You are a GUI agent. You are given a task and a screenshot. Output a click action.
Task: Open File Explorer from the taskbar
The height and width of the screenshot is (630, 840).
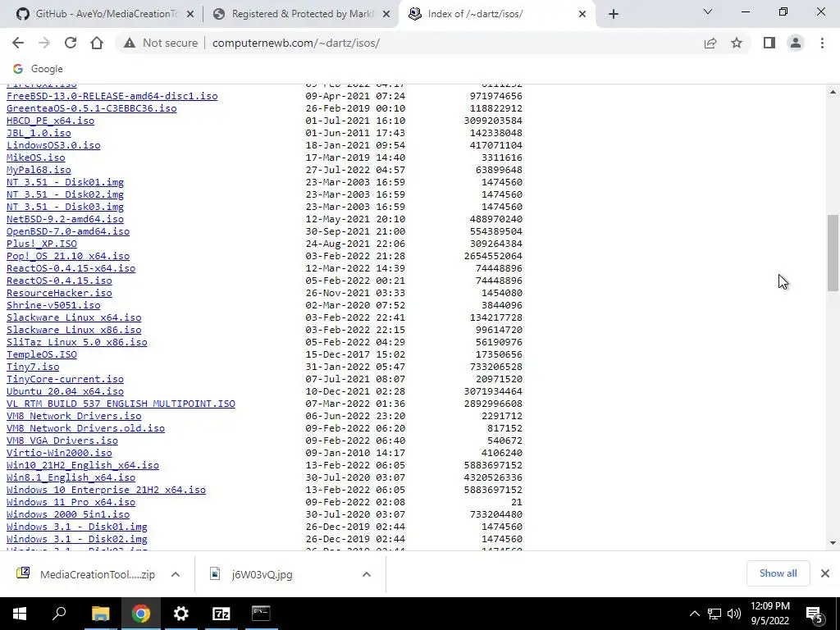(100, 614)
